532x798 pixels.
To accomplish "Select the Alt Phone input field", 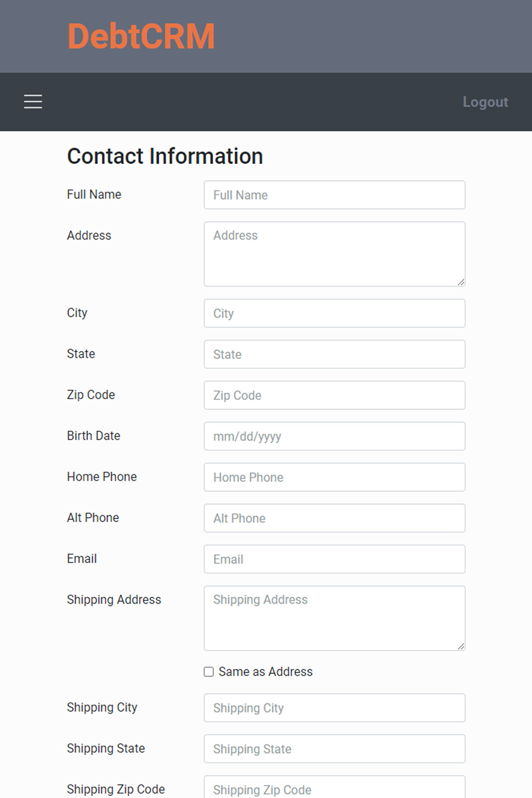I will tap(335, 518).
